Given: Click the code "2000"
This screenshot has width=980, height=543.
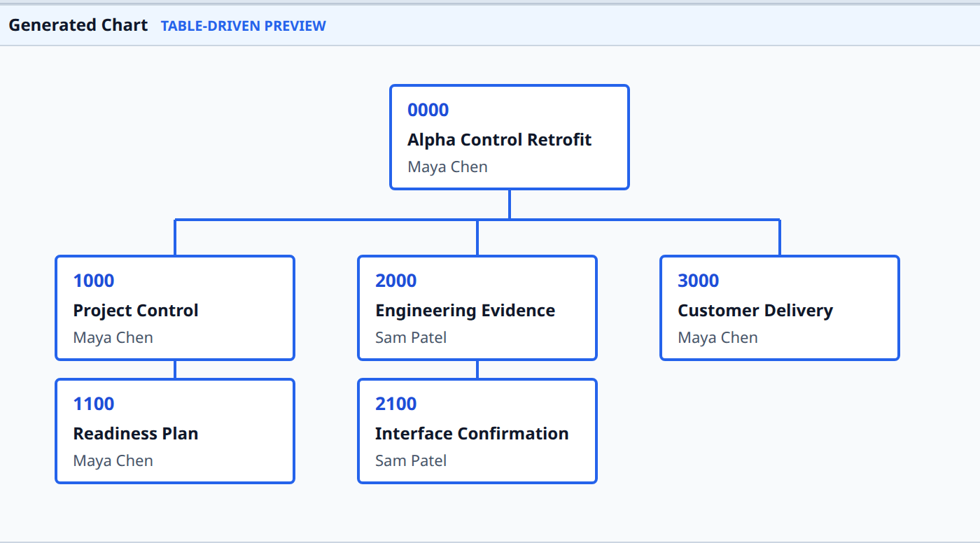Looking at the screenshot, I should [396, 281].
